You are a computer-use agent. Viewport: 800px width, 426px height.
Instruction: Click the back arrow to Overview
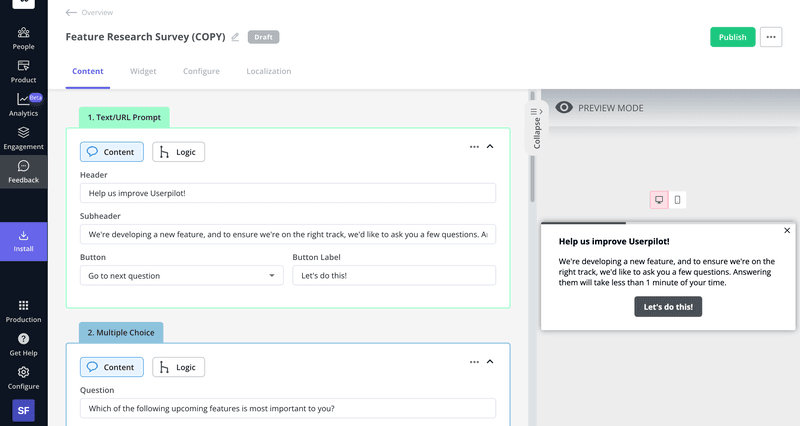coord(71,12)
